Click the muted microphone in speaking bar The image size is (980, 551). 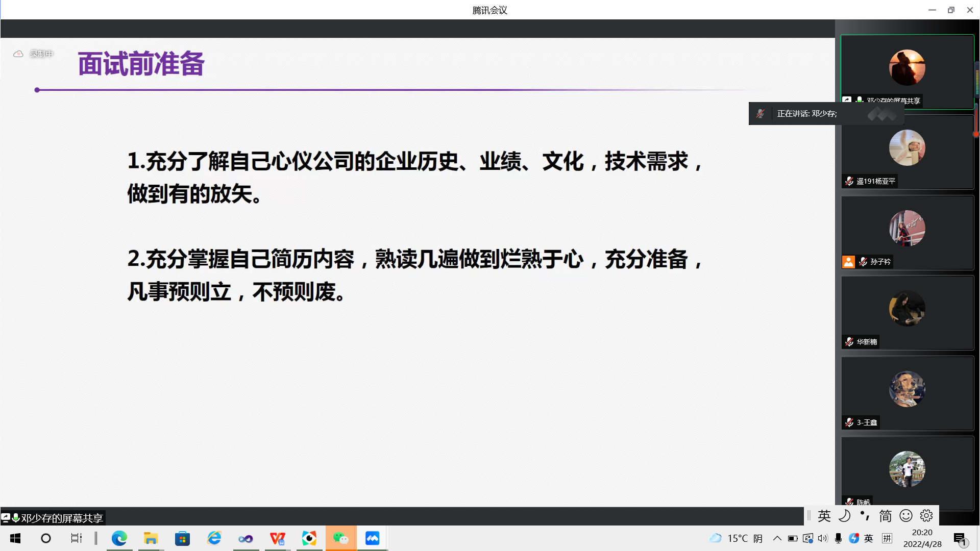pyautogui.click(x=760, y=114)
